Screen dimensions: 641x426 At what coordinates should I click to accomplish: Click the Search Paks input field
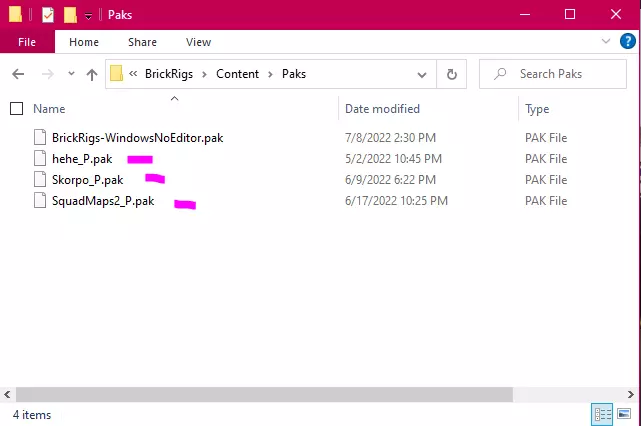click(x=553, y=74)
